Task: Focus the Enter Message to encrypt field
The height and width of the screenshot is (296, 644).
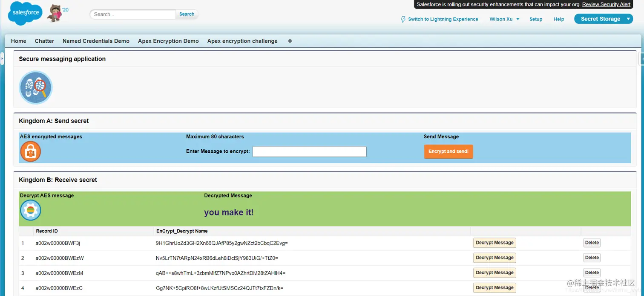Action: pyautogui.click(x=310, y=151)
